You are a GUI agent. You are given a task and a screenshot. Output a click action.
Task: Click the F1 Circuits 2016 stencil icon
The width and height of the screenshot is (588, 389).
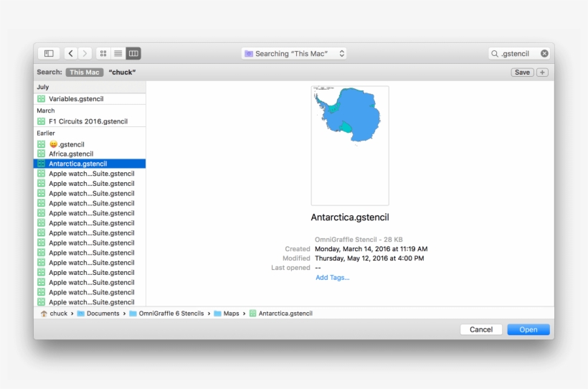pos(42,121)
